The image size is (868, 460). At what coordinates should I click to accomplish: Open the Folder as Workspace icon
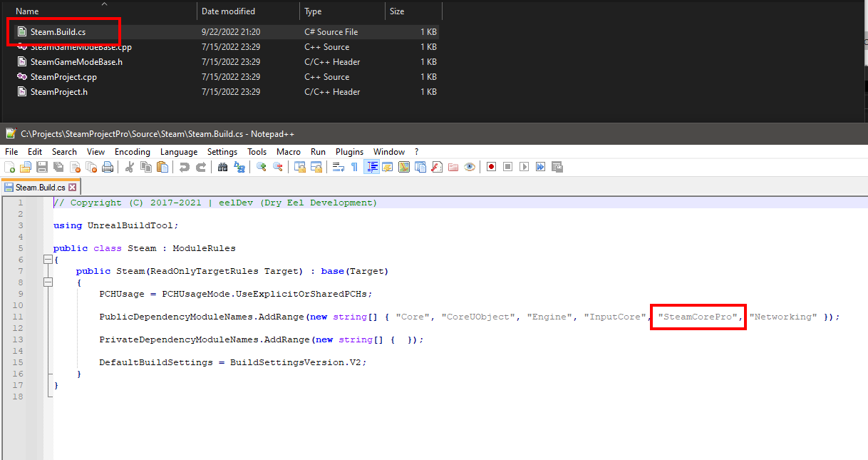click(x=453, y=167)
